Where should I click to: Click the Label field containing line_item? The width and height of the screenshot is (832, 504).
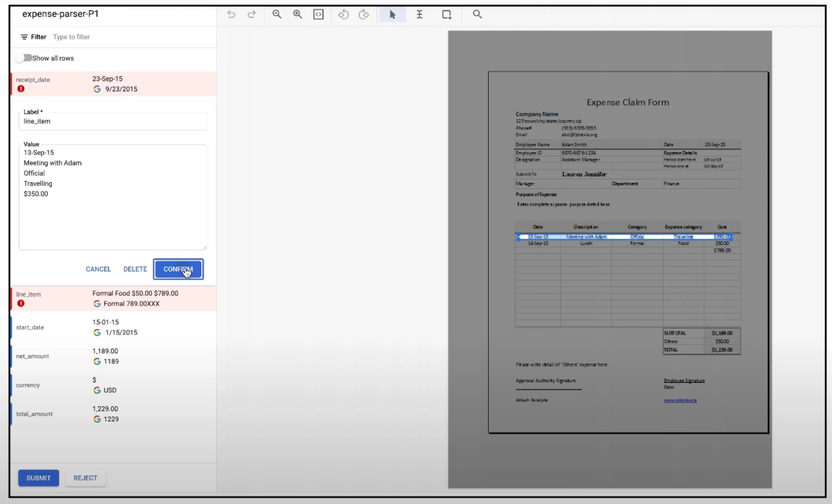(113, 121)
